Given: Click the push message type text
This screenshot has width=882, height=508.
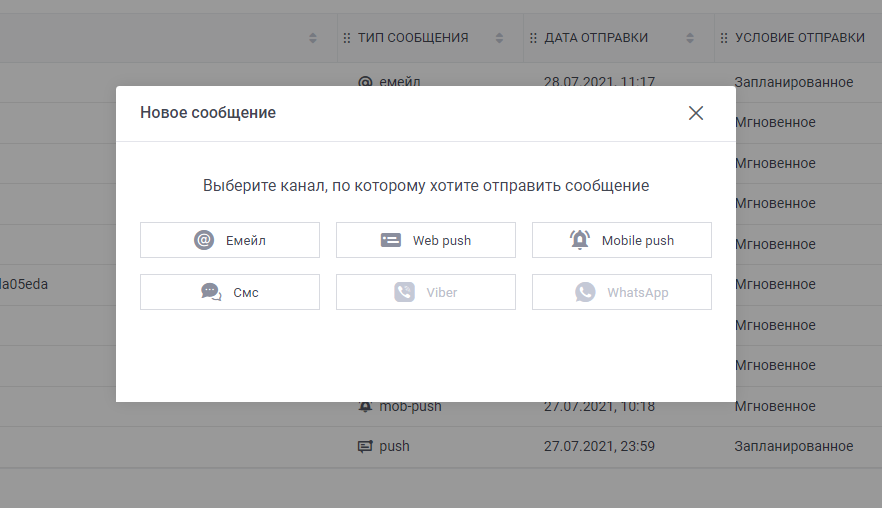Looking at the screenshot, I should [394, 447].
